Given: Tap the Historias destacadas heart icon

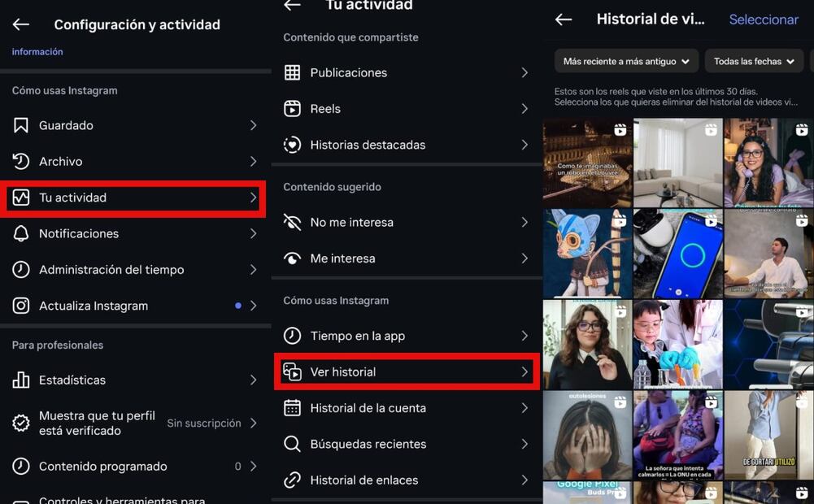Looking at the screenshot, I should 292,145.
